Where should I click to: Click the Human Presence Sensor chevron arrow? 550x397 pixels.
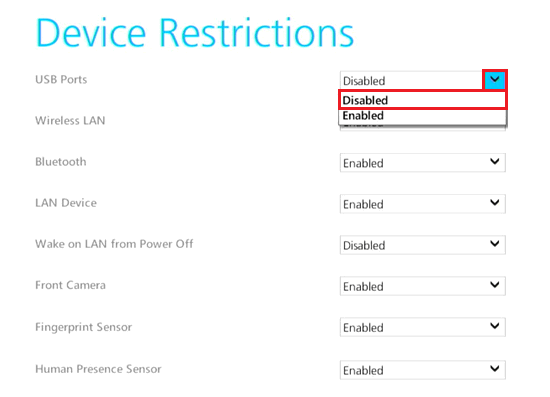click(495, 369)
